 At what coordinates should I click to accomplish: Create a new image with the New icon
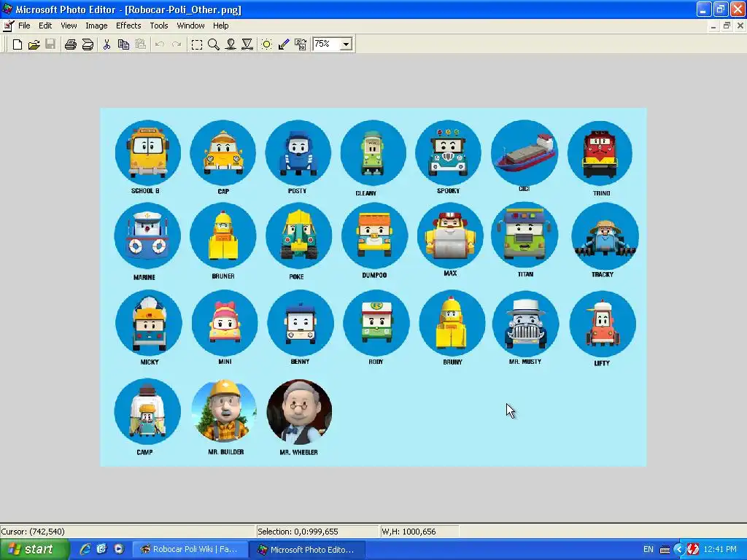coord(18,44)
